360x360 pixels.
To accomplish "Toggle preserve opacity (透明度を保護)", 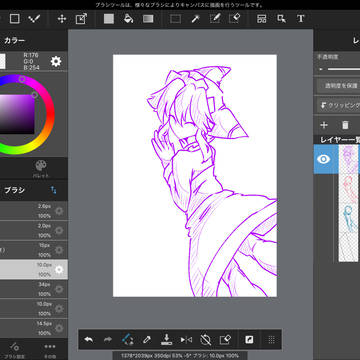I will click(x=338, y=86).
